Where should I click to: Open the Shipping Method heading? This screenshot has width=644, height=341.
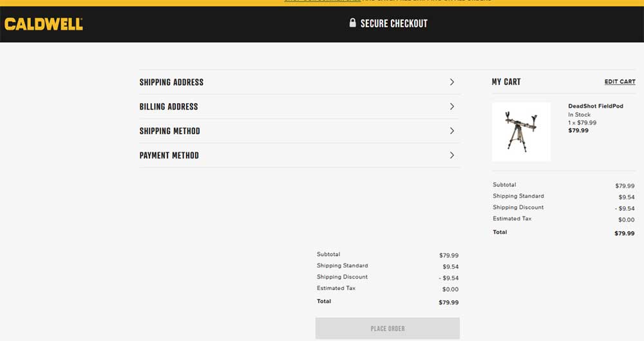pyautogui.click(x=169, y=131)
